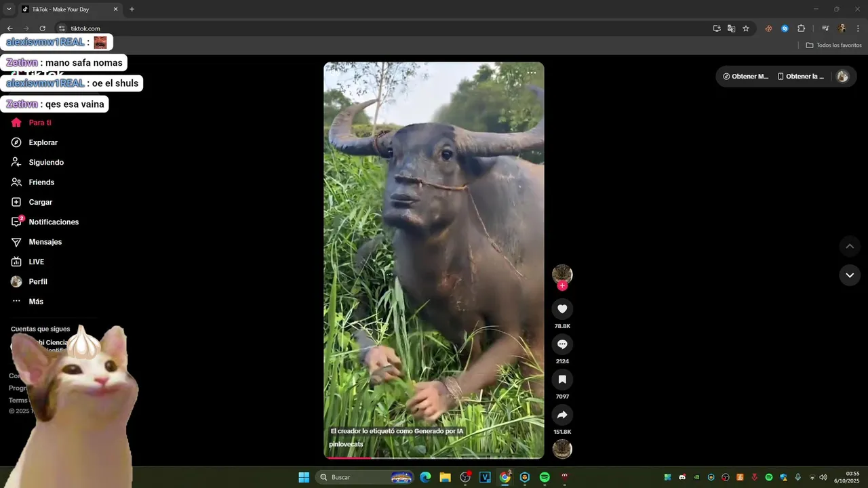Open Todos los favoritos folder

click(x=833, y=45)
